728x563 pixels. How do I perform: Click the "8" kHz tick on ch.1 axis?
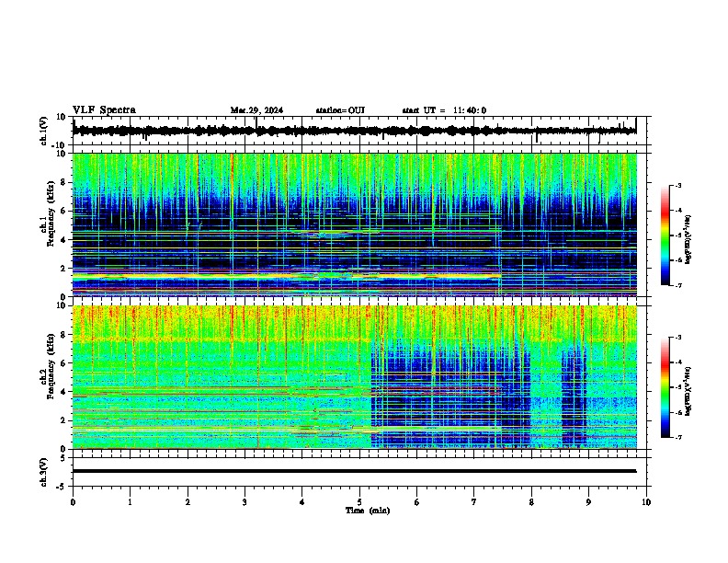(63, 182)
